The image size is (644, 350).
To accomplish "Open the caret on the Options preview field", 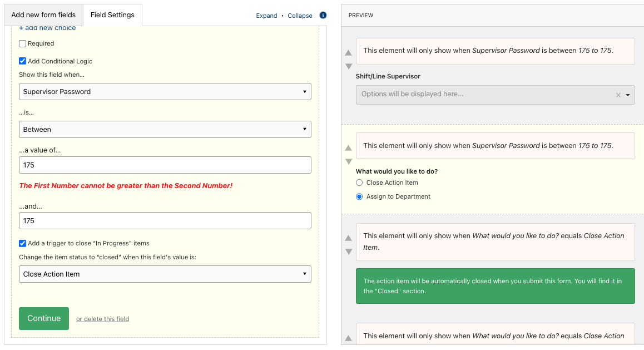I will pyautogui.click(x=628, y=95).
